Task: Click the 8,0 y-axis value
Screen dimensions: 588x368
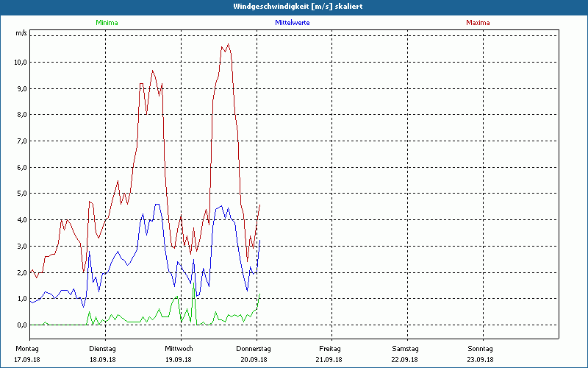Action: click(x=22, y=115)
